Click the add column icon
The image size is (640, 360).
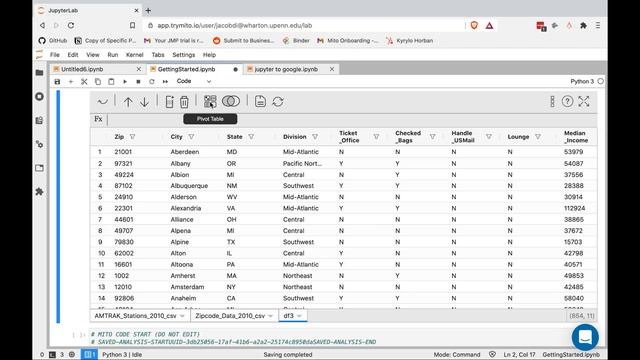[x=169, y=102]
